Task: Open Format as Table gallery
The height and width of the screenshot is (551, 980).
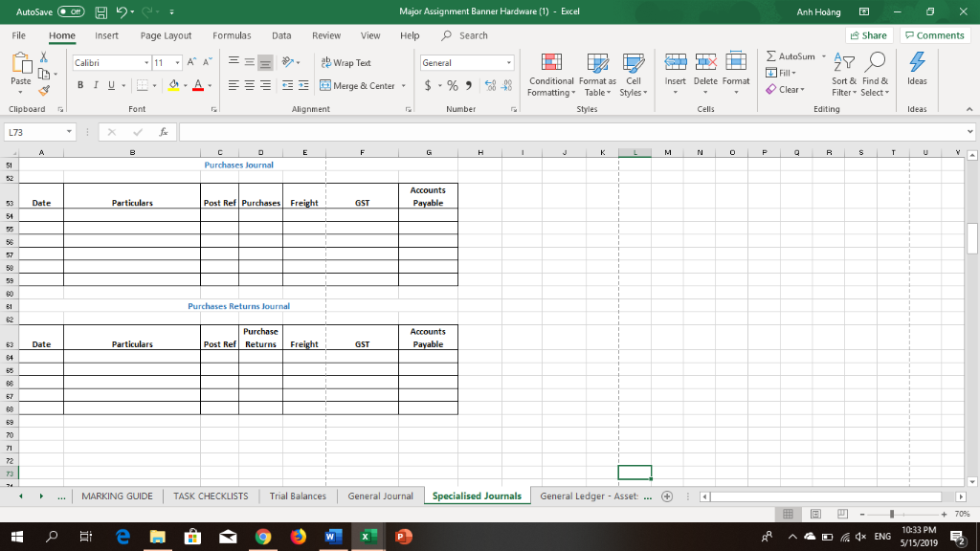Action: click(x=597, y=75)
